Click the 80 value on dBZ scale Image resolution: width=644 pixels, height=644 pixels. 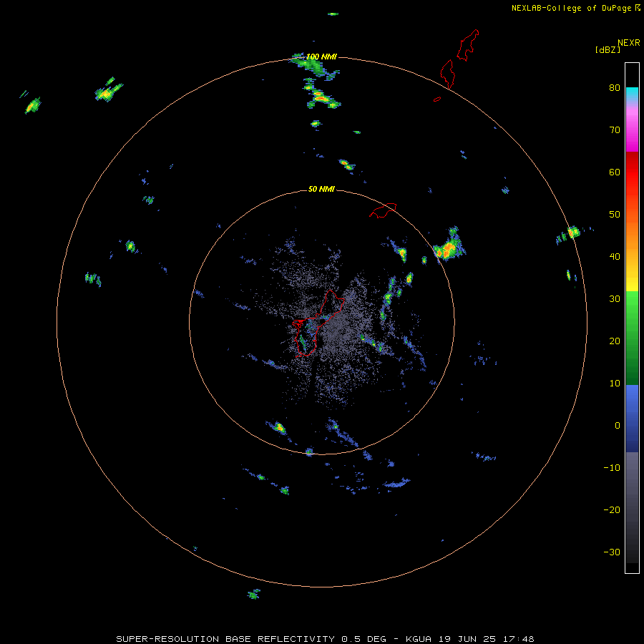pyautogui.click(x=615, y=87)
